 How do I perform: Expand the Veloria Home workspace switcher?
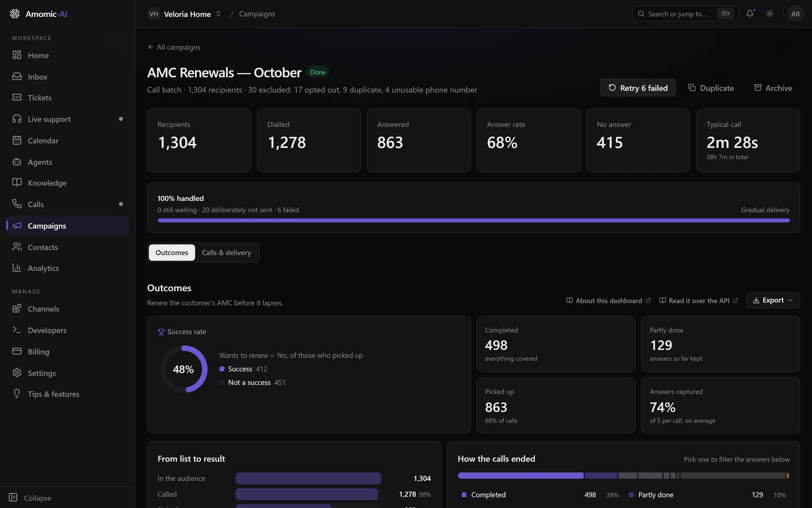pyautogui.click(x=184, y=14)
